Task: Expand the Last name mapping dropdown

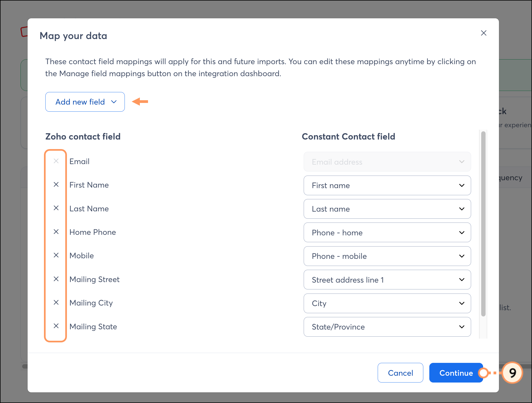Action: tap(387, 209)
